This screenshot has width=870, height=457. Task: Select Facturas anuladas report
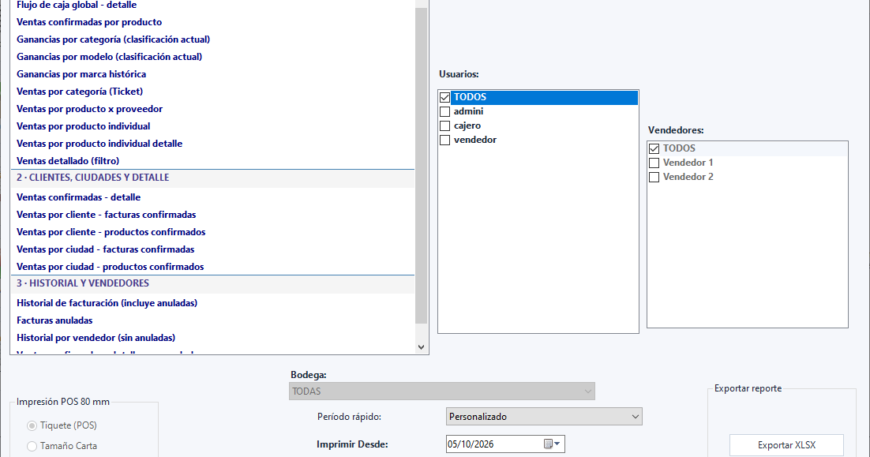click(x=54, y=320)
